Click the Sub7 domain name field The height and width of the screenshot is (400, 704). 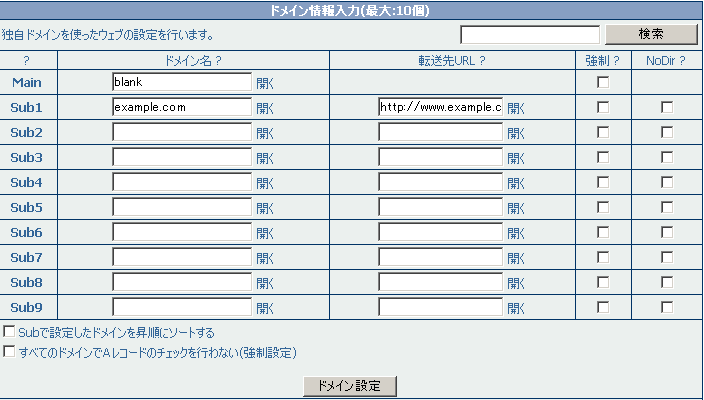click(x=182, y=257)
